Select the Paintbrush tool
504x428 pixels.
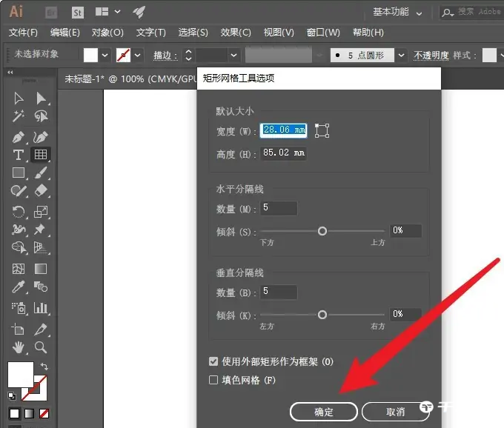[41, 173]
